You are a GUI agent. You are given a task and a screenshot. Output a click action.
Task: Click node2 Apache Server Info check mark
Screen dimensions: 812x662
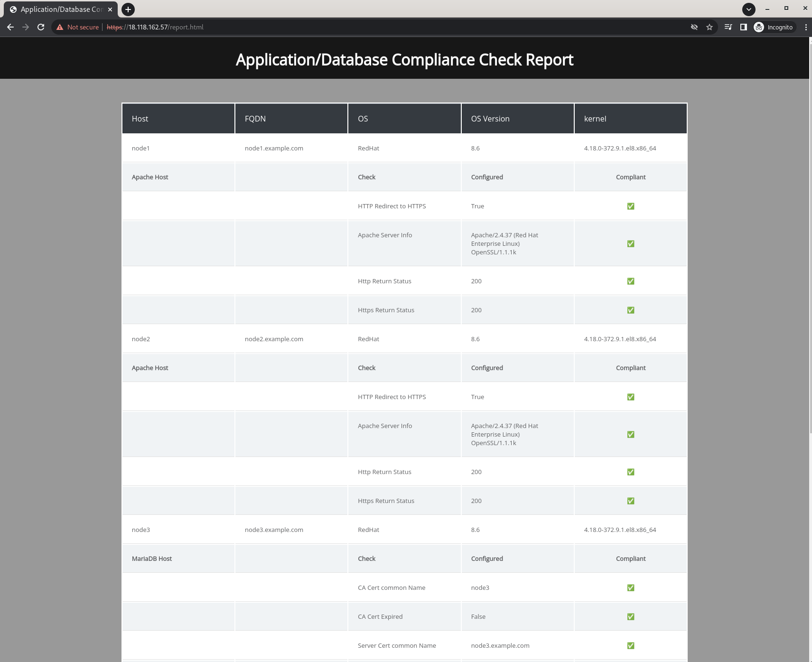[x=631, y=434]
